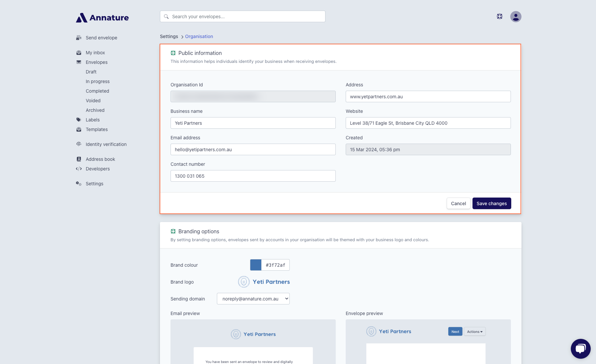
Task: Open the Actions dropdown in envelope preview
Action: [x=475, y=332]
